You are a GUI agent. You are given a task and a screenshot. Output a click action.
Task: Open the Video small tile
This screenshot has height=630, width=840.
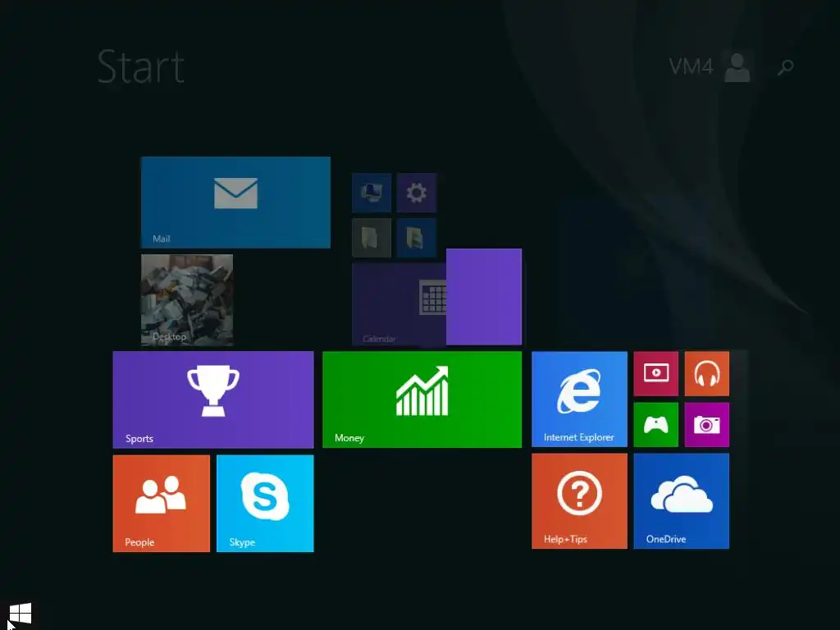tap(655, 373)
